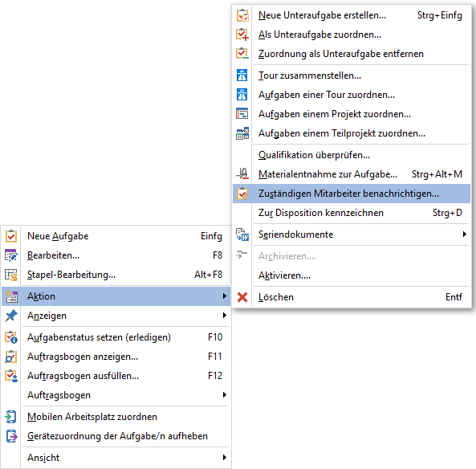The height and width of the screenshot is (469, 476).
Task: Expand the Auftragsbogen submenu arrow
Action: (x=224, y=395)
